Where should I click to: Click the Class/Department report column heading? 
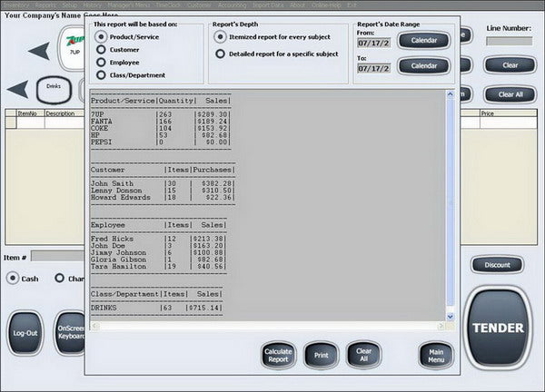pos(124,294)
